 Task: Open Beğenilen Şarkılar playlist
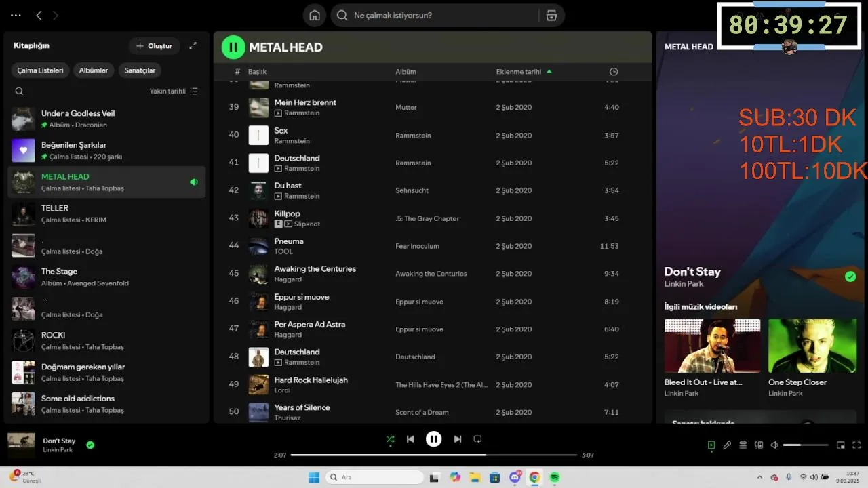(106, 150)
